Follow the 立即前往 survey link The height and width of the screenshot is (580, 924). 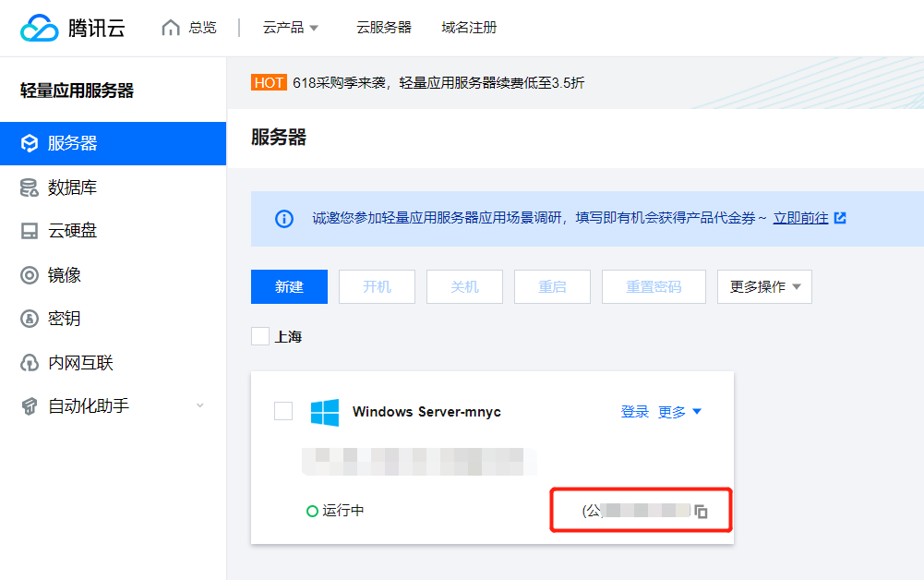point(801,218)
